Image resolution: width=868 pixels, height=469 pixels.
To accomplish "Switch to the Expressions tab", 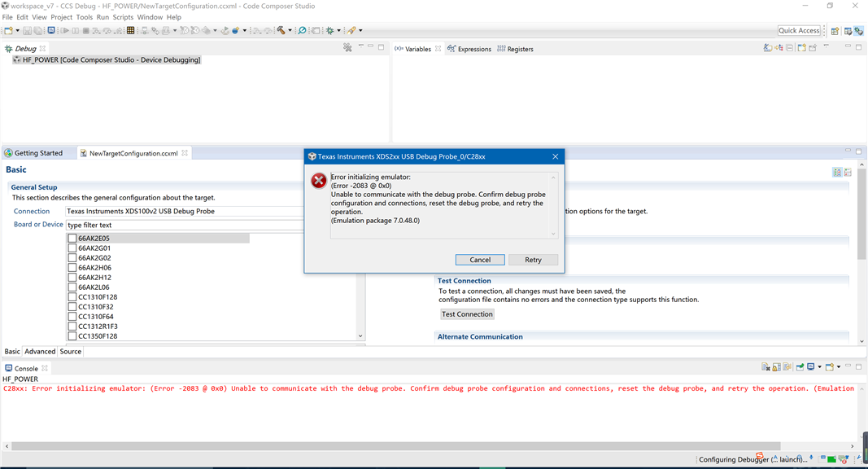I will [469, 49].
